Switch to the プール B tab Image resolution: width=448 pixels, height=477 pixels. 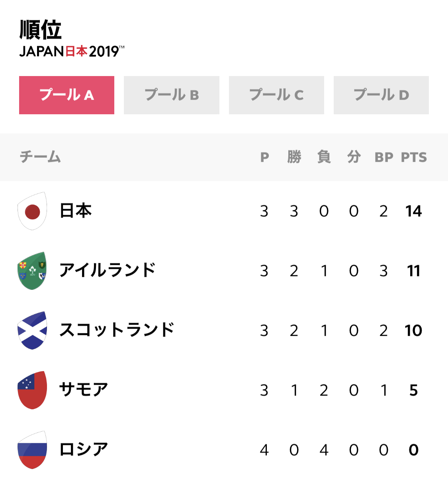coord(172,95)
